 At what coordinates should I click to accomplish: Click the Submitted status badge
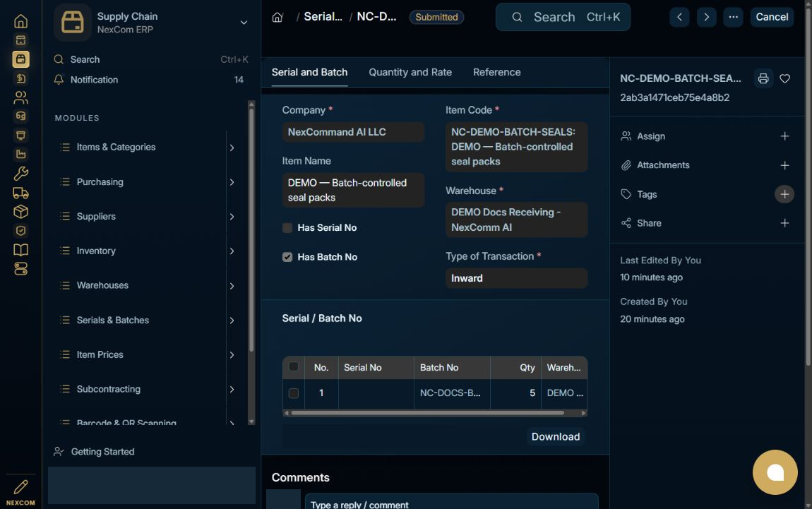436,17
